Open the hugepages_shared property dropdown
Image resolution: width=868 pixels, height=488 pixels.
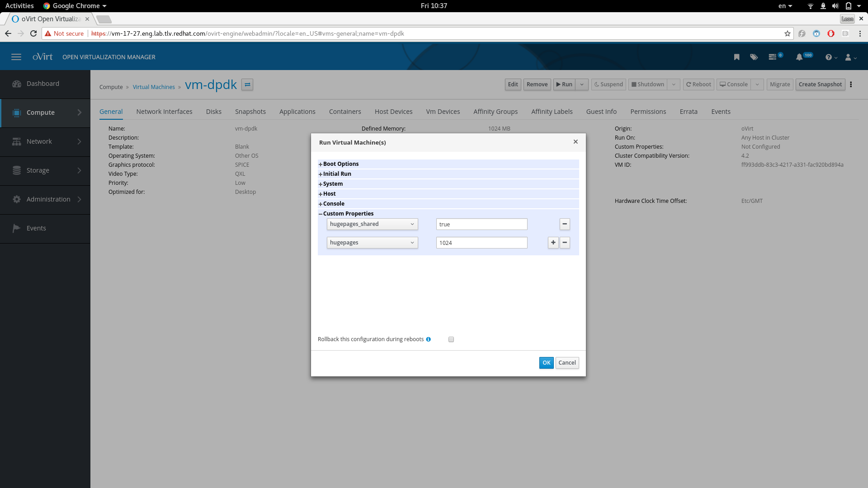[x=372, y=224]
